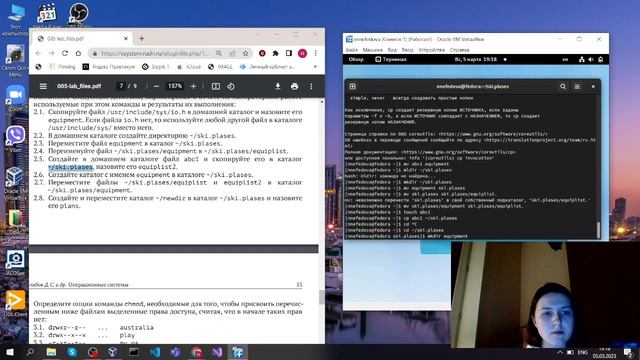Open Вид menu in VirtualBox window
The image size is (640, 360).
pyautogui.click(x=392, y=50)
